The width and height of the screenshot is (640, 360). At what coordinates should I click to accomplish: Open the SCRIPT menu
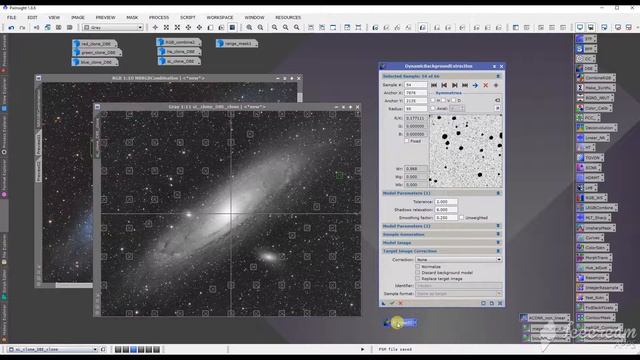click(x=188, y=18)
